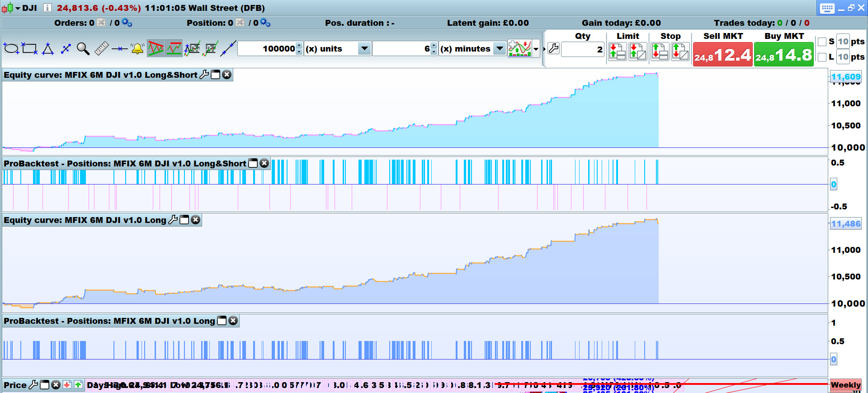The image size is (868, 393).
Task: Close the Long equity curve panel
Action: [x=196, y=220]
